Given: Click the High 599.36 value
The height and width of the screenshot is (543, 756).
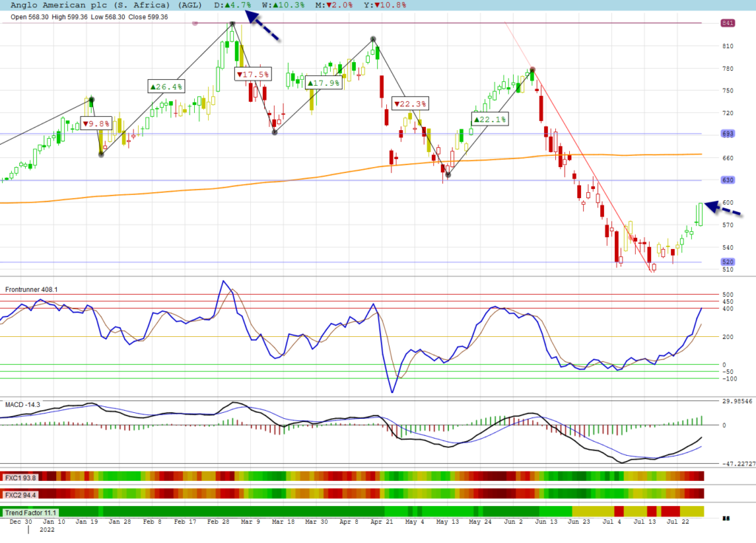Looking at the screenshot, I should point(70,17).
